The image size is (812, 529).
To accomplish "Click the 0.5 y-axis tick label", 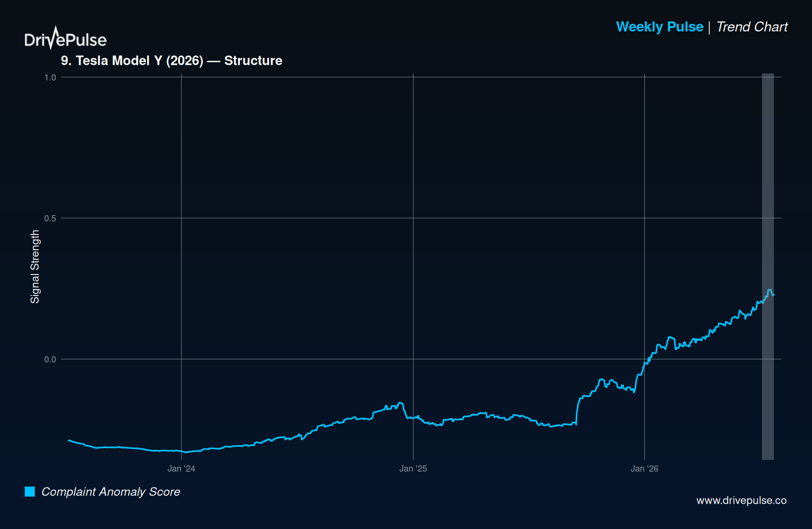I will [50, 218].
